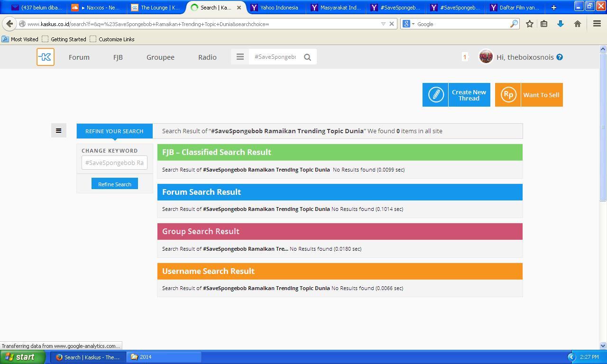This screenshot has height=364, width=607.
Task: Open the Most Visited bookmarks folder
Action: tap(20, 39)
